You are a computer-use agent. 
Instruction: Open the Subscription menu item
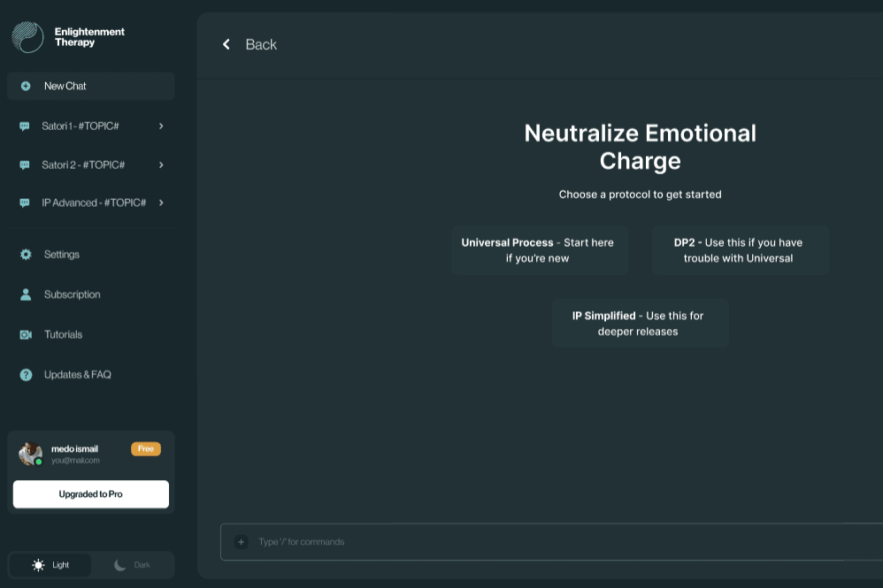(x=72, y=294)
